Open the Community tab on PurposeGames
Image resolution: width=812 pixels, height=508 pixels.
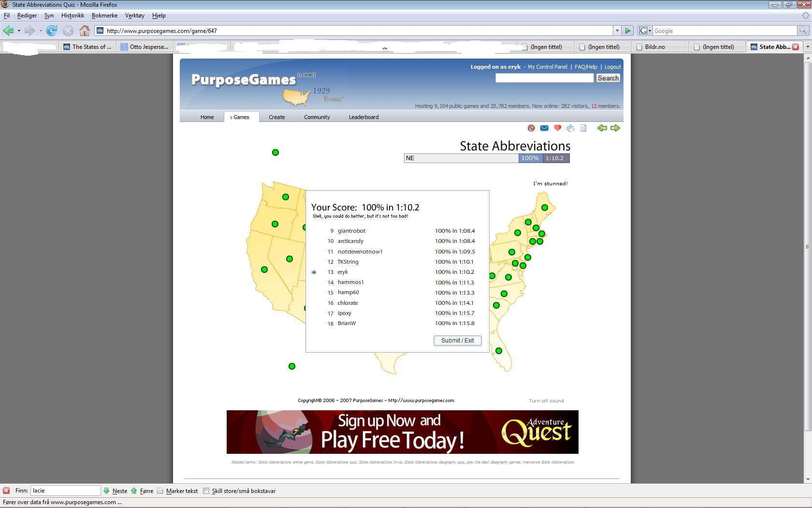point(317,117)
